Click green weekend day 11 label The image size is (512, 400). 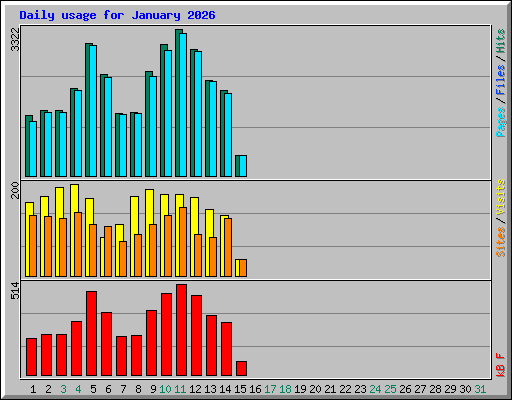180,389
